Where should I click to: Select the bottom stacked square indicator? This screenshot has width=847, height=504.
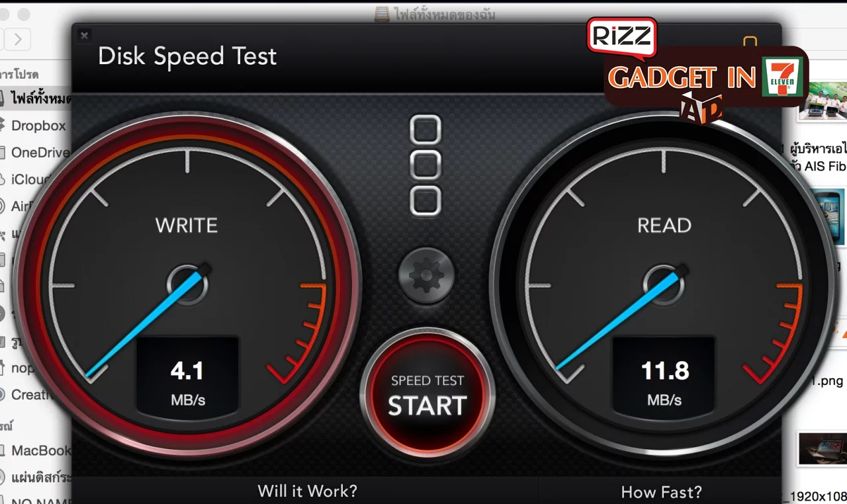[425, 200]
